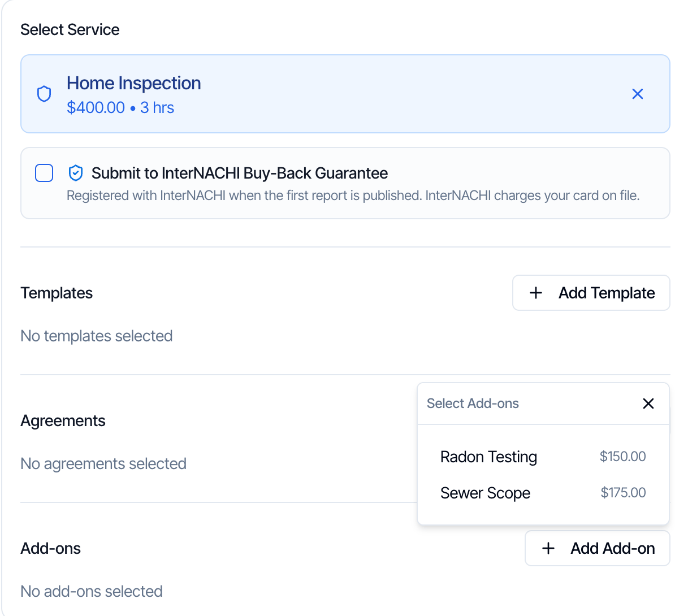
Task: Click the 'No add-ons selected' message
Action: coord(92,592)
